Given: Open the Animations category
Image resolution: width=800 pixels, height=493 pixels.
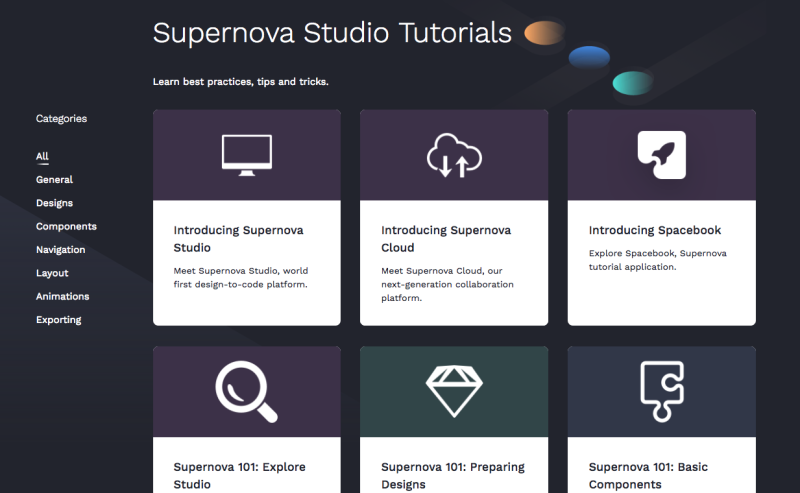Looking at the screenshot, I should pos(63,296).
